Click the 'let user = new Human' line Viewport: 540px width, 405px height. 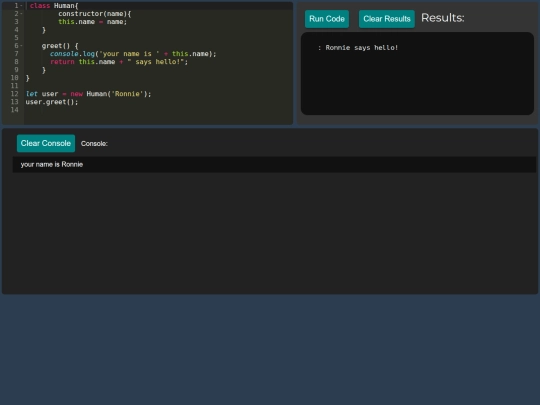89,94
